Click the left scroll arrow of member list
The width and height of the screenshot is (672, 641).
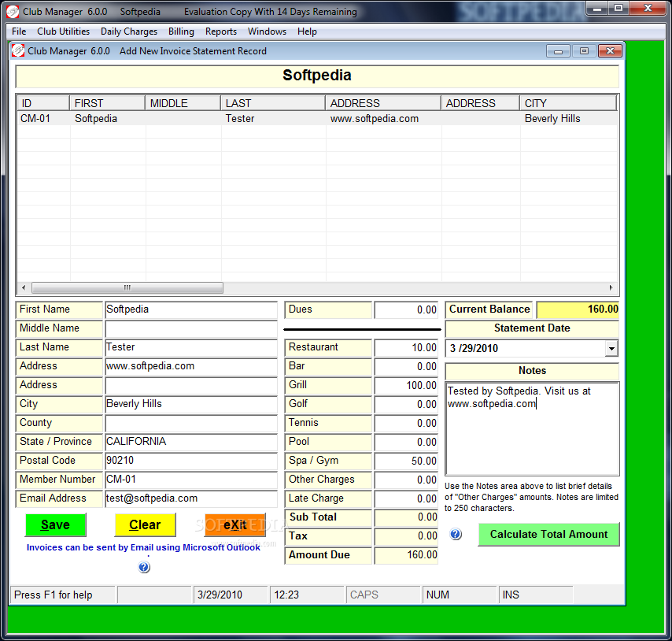pyautogui.click(x=24, y=287)
